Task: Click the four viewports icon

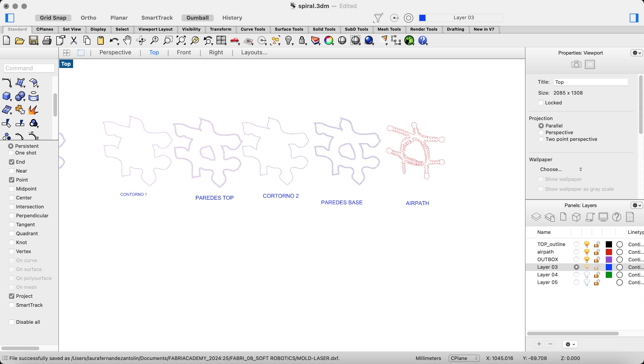Action: (x=221, y=40)
